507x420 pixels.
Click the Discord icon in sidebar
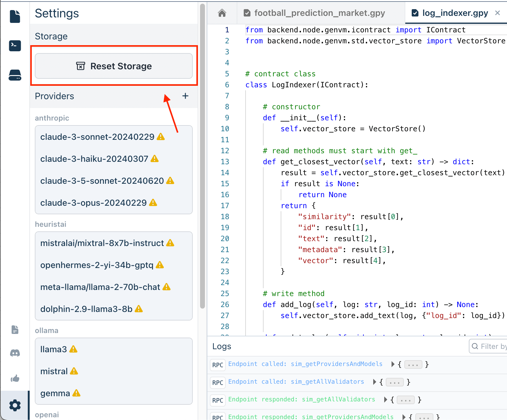15,353
